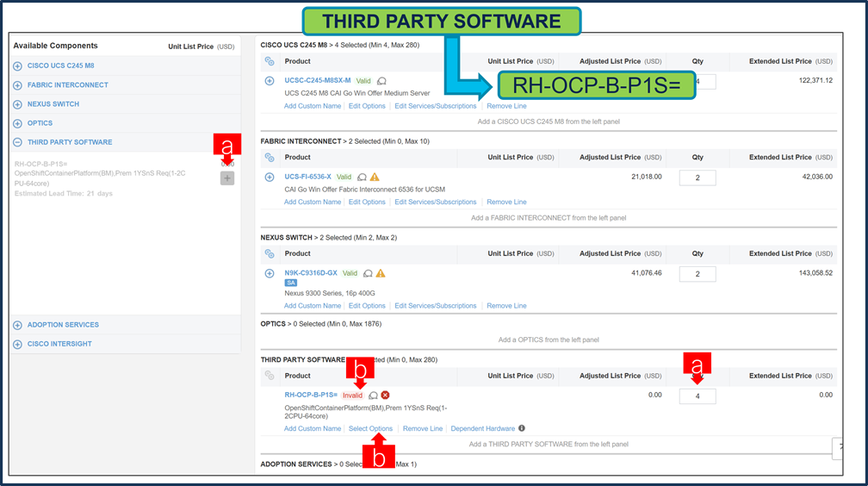Edit Services/Subscriptions for UCSC-C245-M8SX-M
Screen dimensions: 868x486
click(x=436, y=106)
